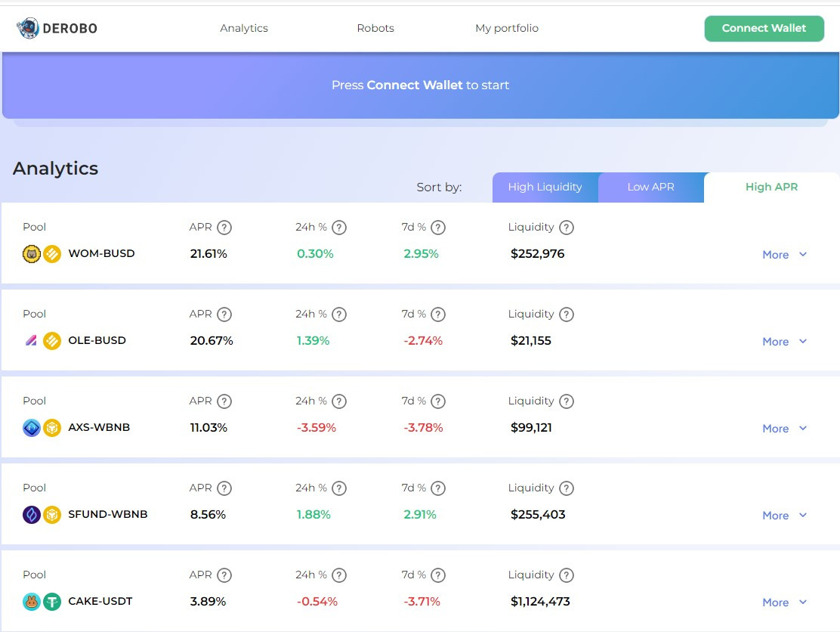The image size is (840, 632).
Task: Click the CAKE pancake token icon
Action: pos(31,602)
